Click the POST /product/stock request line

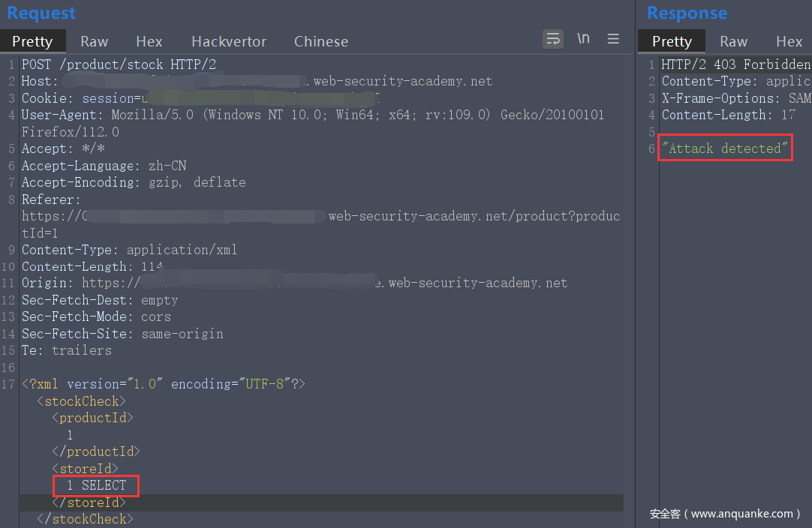point(119,64)
